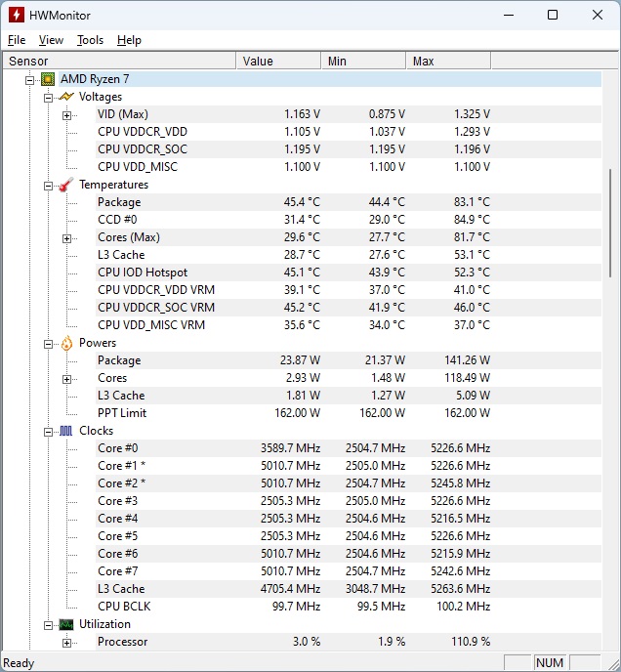Viewport: 621px width, 672px height.
Task: Select the Core #0 clock row
Action: pos(349,448)
